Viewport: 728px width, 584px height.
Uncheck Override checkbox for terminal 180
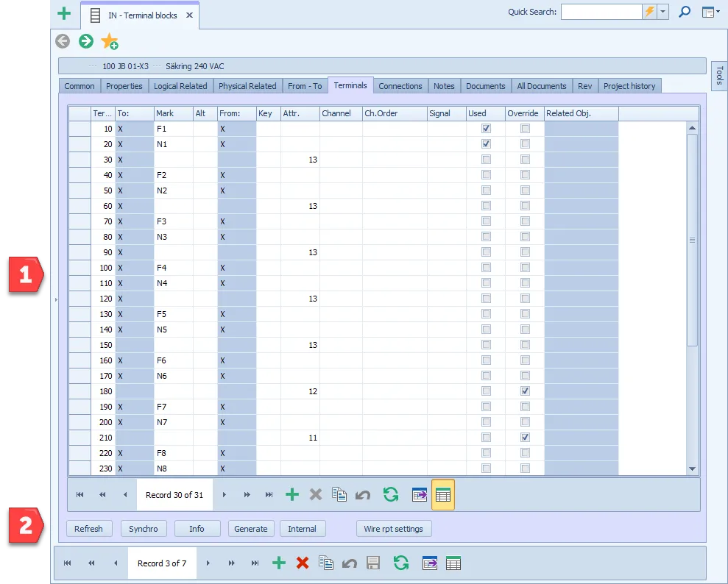click(525, 391)
